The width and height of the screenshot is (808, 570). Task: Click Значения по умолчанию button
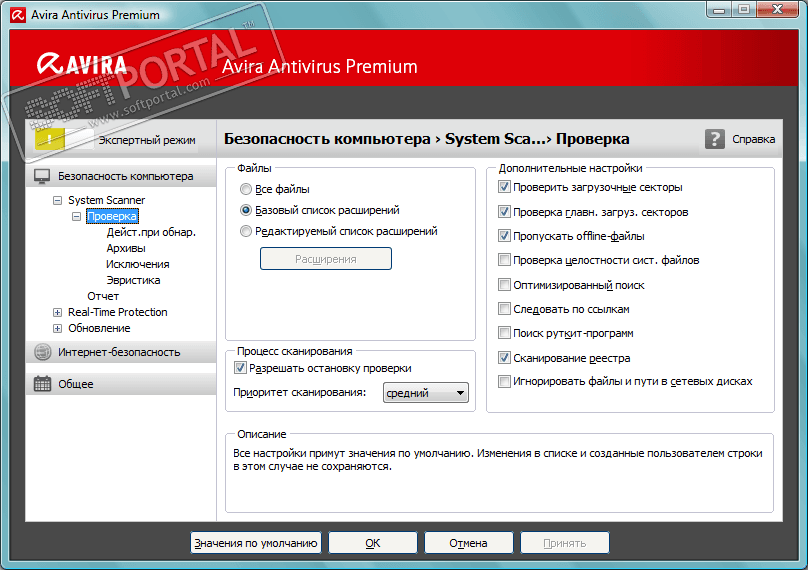click(x=256, y=543)
